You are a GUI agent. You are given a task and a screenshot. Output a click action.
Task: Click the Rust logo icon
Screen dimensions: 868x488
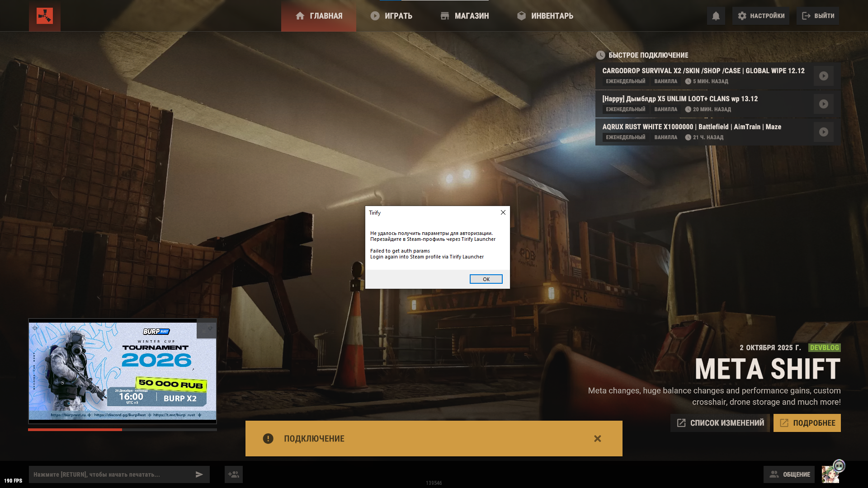[44, 16]
